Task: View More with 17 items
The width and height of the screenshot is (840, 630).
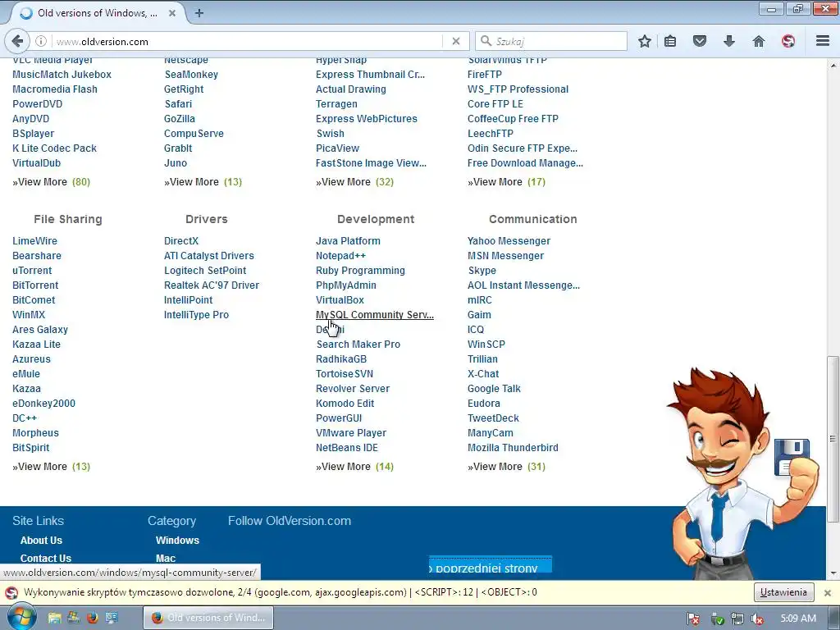Action: tap(506, 182)
